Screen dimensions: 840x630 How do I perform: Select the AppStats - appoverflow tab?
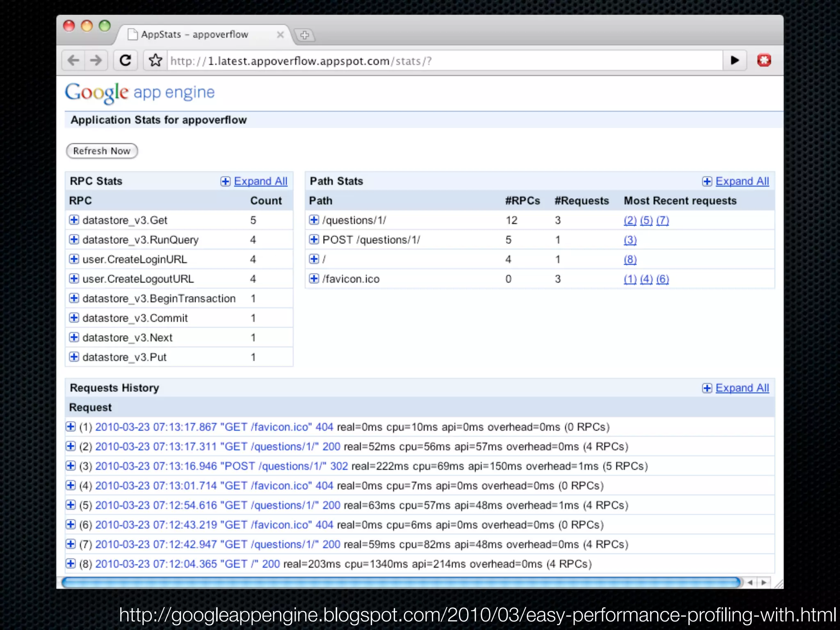click(x=204, y=35)
